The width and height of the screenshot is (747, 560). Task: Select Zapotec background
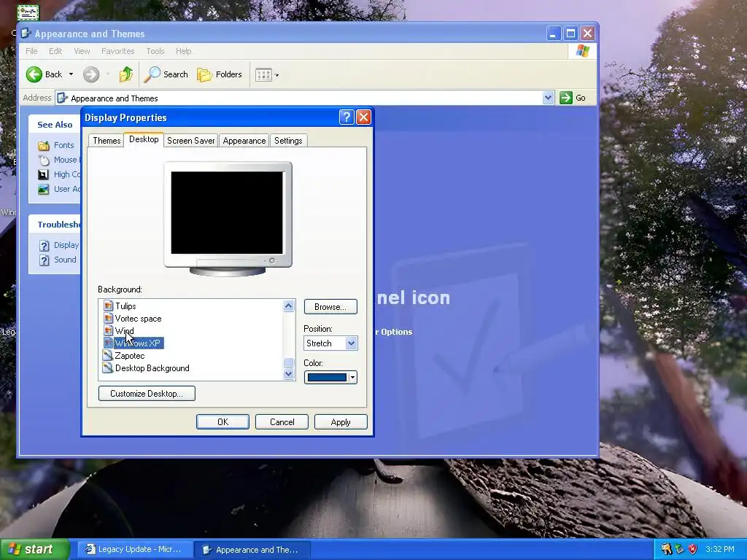click(130, 356)
